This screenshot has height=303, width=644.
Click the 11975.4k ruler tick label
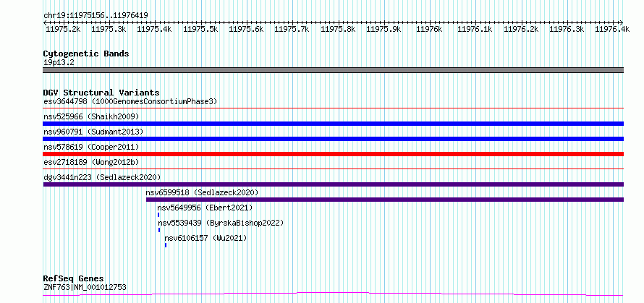coord(154,29)
